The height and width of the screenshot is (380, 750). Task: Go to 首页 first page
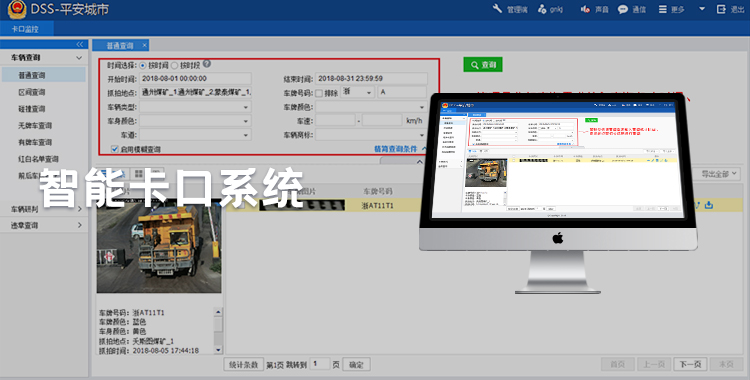[618, 364]
